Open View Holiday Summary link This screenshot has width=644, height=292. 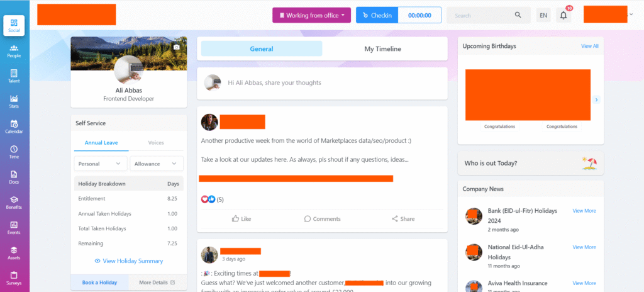[x=128, y=261]
